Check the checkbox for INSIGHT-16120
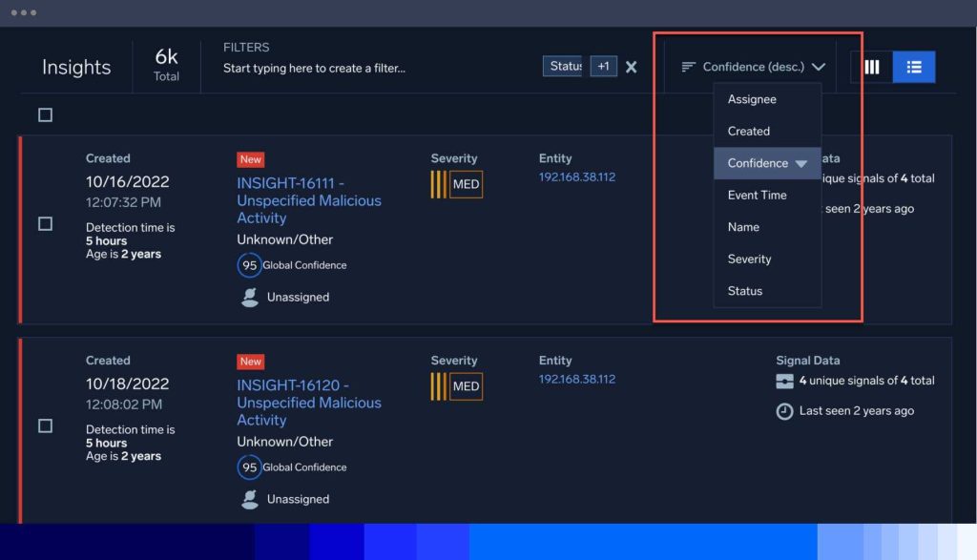Viewport: 977px width, 560px height. (43, 425)
